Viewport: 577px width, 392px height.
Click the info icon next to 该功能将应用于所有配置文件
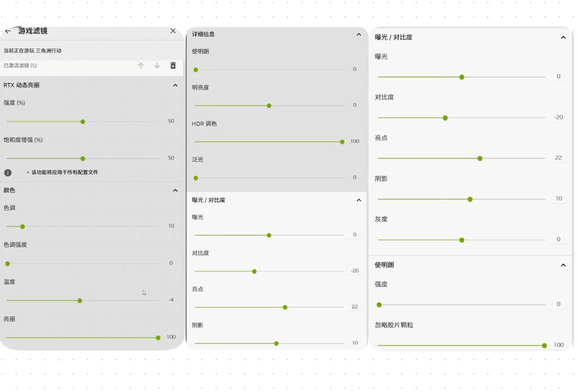click(8, 173)
